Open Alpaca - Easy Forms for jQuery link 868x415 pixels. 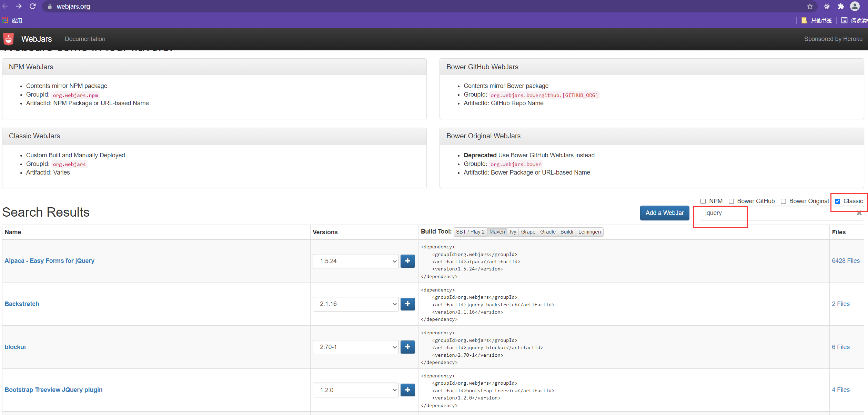[x=49, y=261]
